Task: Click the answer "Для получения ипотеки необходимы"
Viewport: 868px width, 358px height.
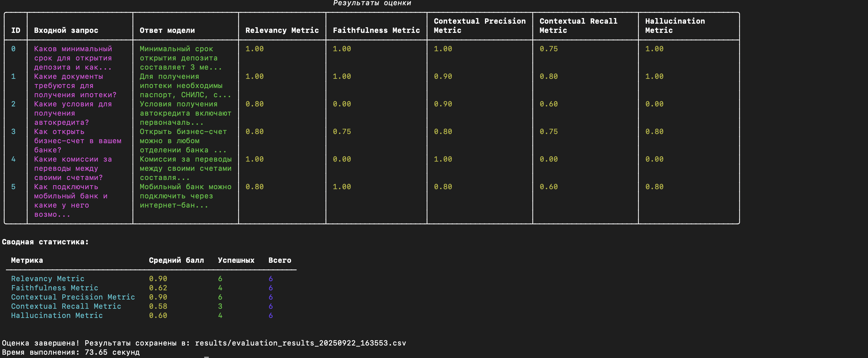Action: [x=181, y=81]
